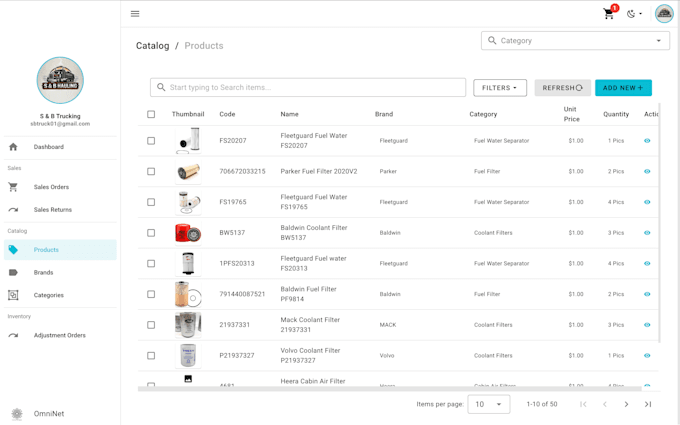Sort by the Unit Price column header
The height and width of the screenshot is (425, 680).
point(572,114)
